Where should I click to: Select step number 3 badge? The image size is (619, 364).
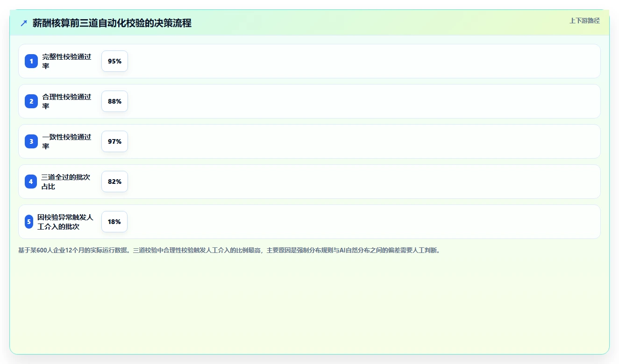coord(31,141)
